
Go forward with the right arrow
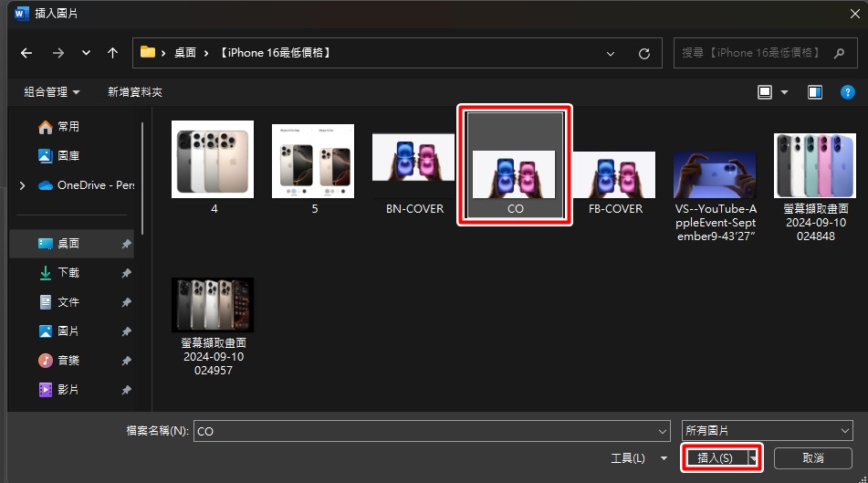(58, 53)
